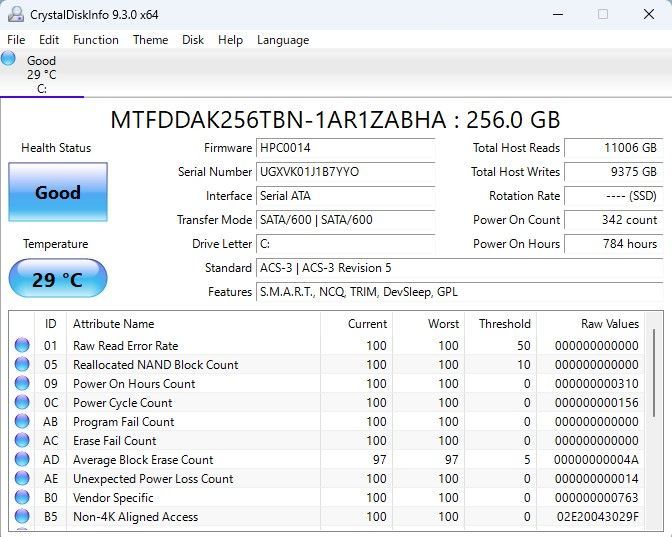Click status orb for Raw Read Error Rate
This screenshot has width=672, height=537.
pyautogui.click(x=22, y=345)
